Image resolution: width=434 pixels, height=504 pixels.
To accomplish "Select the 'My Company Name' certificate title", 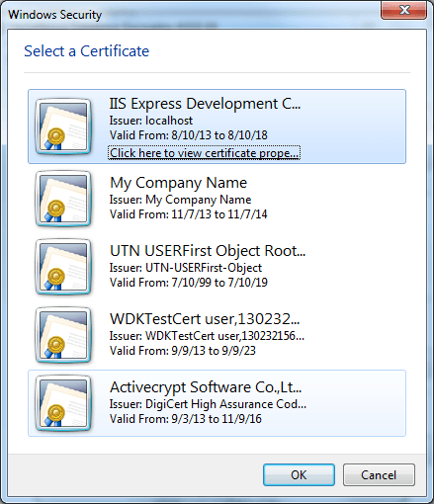I will tap(178, 183).
